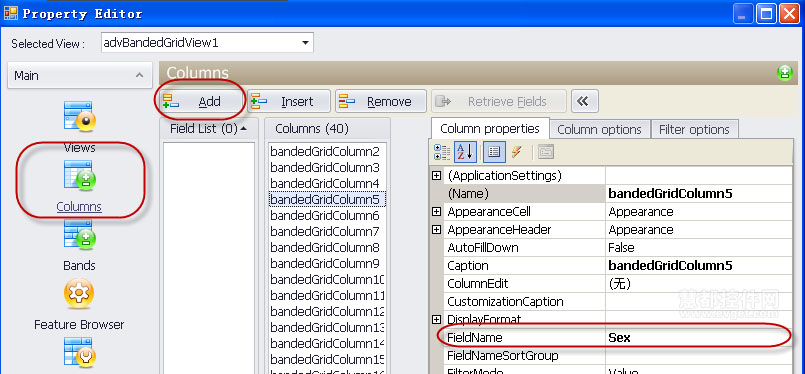Viewport: 805px width, 374px height.
Task: Click the ColumnEdit property value
Action: 699,284
